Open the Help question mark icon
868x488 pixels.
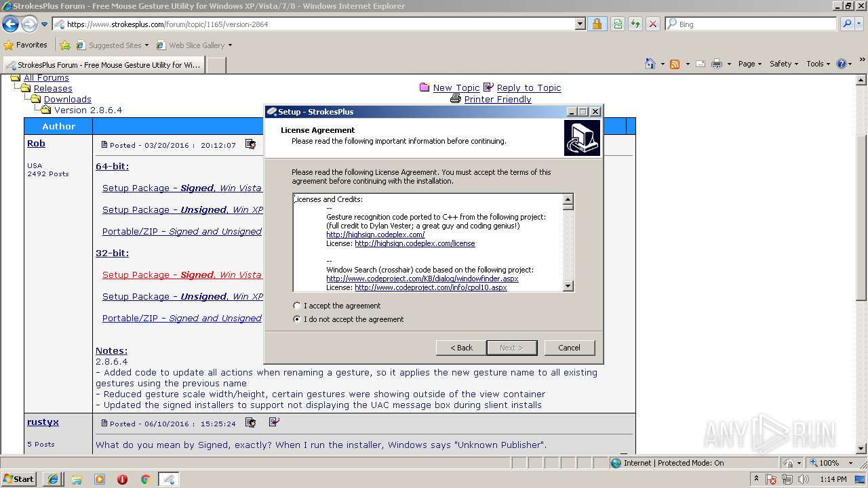click(x=842, y=64)
